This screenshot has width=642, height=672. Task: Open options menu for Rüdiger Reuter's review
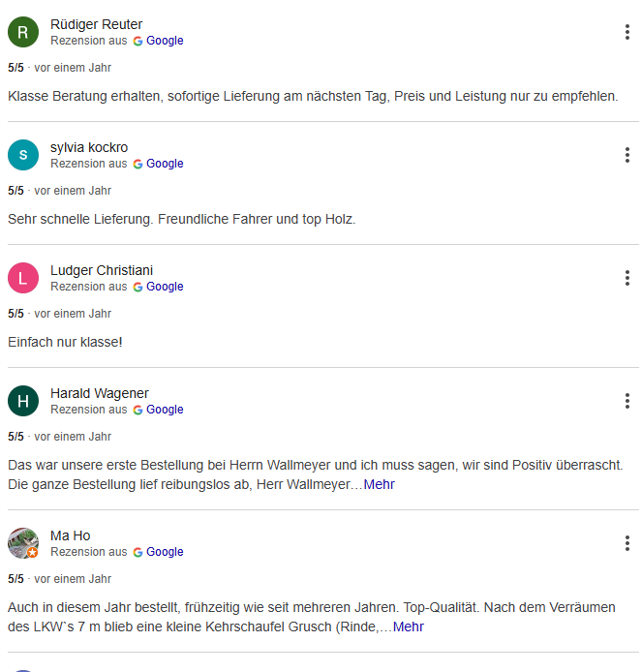click(627, 32)
